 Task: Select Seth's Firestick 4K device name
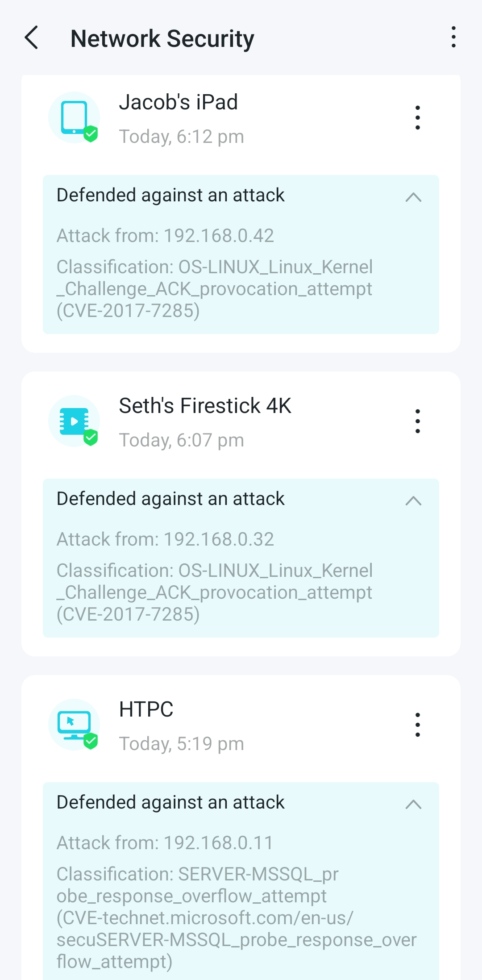(x=205, y=406)
